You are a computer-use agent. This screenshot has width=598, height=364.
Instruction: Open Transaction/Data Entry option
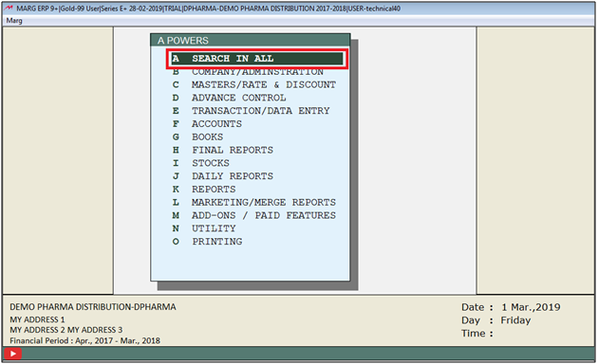(252, 111)
